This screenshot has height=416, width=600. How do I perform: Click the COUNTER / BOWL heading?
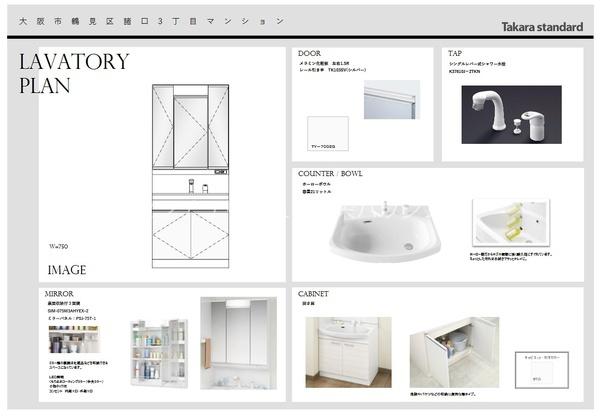330,174
